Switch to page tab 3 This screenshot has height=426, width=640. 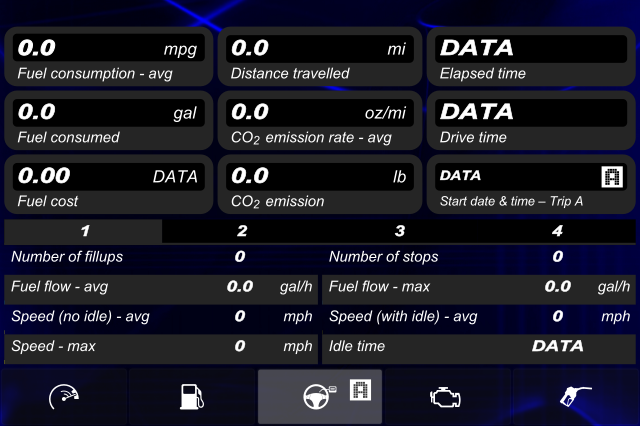click(x=400, y=231)
